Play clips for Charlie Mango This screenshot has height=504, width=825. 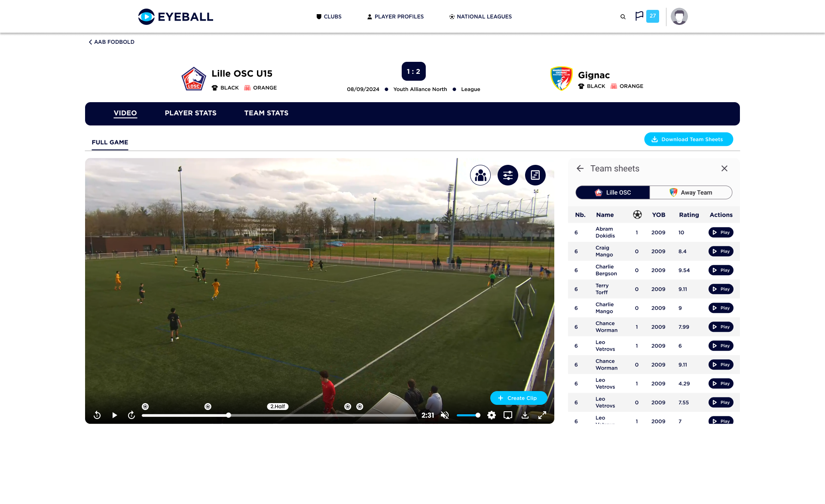coord(721,308)
